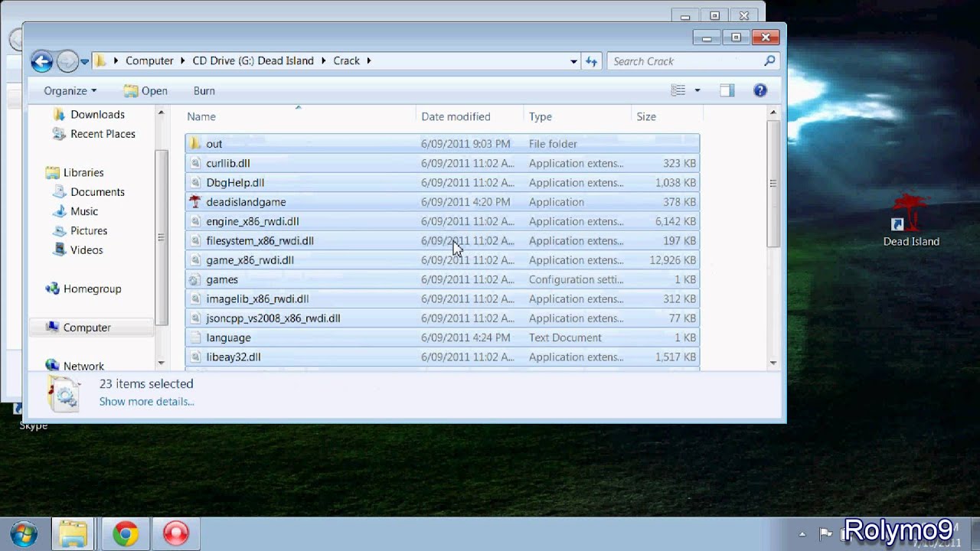Select jsoncpp_vs2008_x86_rwdi.dll file icon
Image resolution: width=980 pixels, height=551 pixels.
point(194,318)
